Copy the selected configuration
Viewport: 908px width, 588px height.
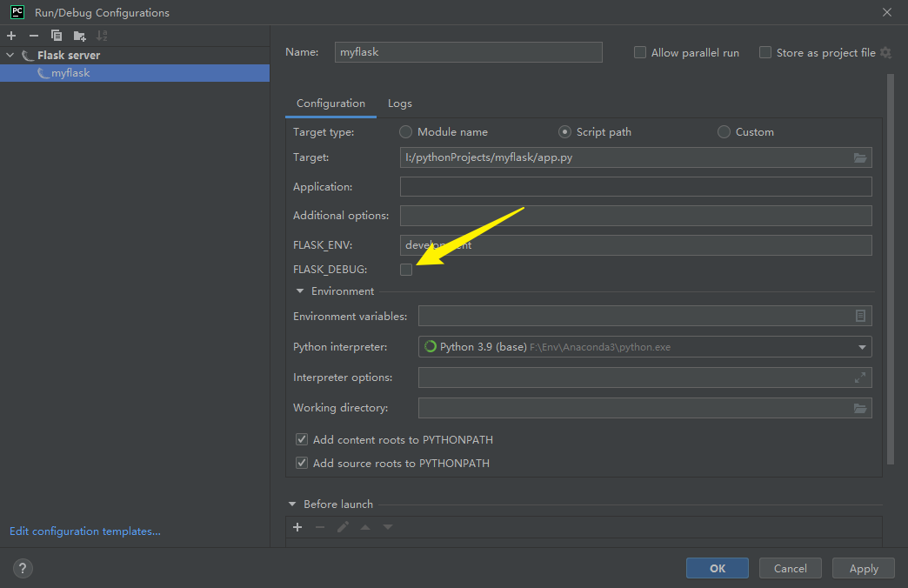click(x=57, y=36)
